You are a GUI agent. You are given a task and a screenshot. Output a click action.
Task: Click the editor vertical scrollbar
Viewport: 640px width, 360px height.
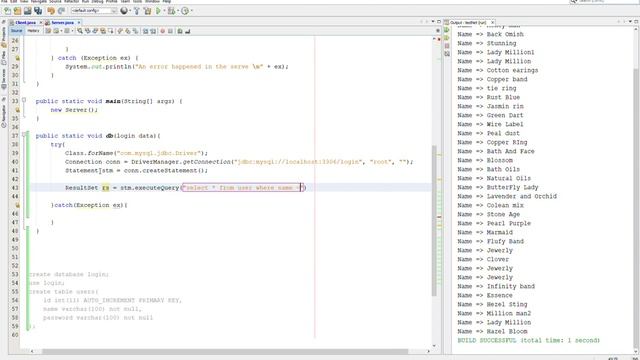[434, 220]
